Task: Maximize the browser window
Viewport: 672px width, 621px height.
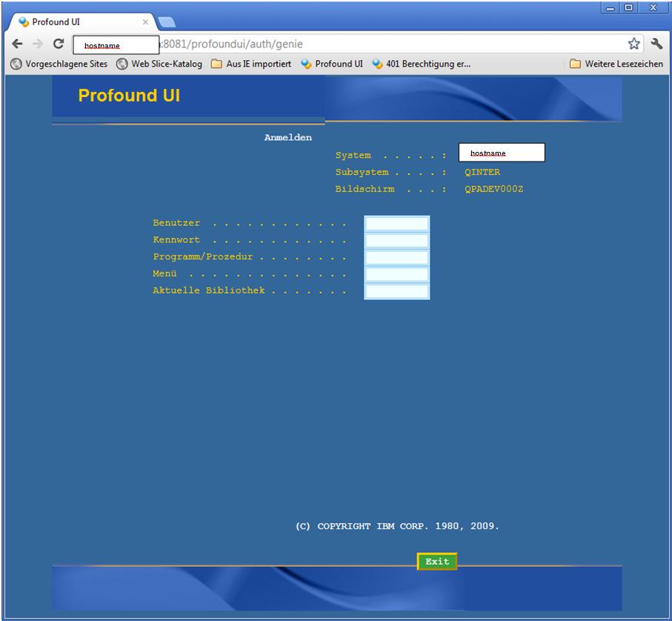Action: [629, 7]
